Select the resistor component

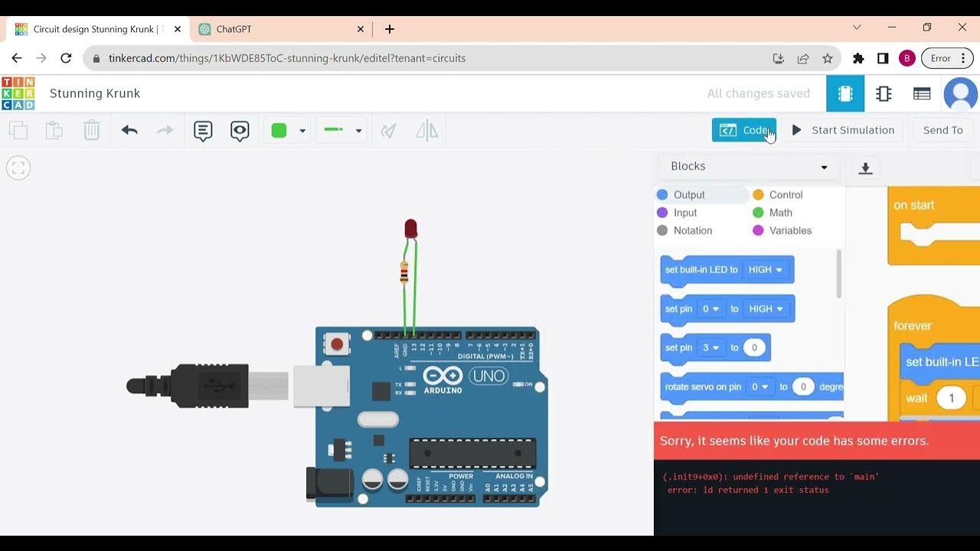(x=404, y=272)
